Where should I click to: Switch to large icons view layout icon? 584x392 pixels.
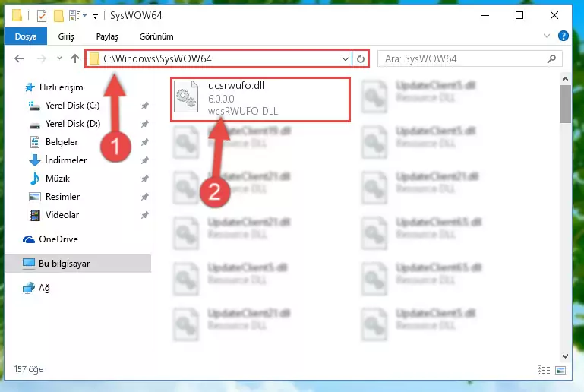pos(560,370)
